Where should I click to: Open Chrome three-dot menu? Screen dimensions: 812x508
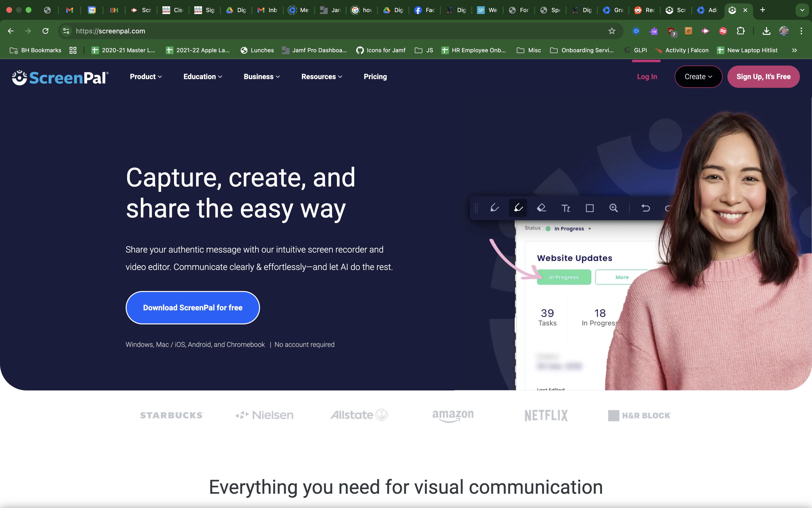pyautogui.click(x=801, y=31)
